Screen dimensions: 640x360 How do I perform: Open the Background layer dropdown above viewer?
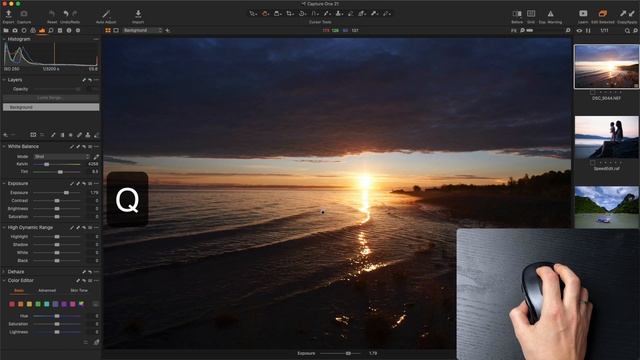coord(142,30)
